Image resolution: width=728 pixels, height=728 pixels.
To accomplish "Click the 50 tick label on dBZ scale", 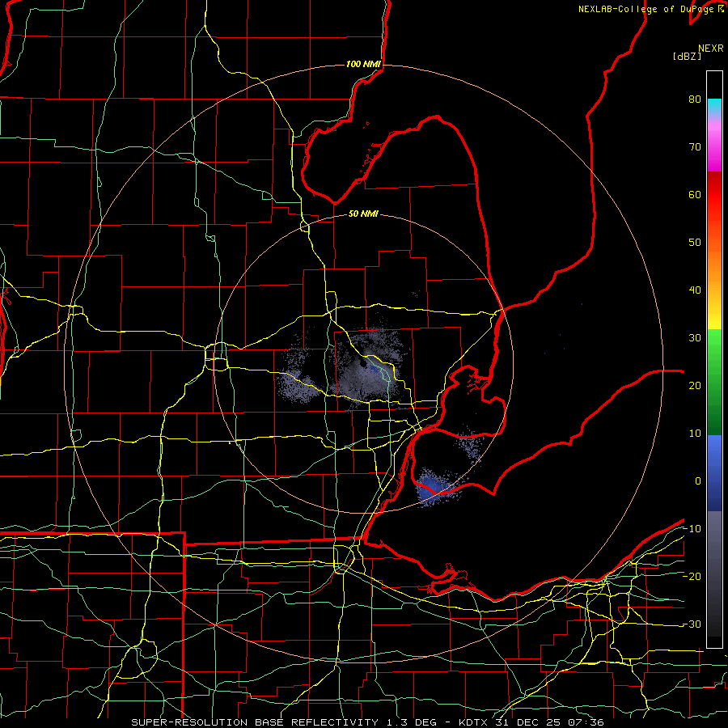I will (695, 243).
